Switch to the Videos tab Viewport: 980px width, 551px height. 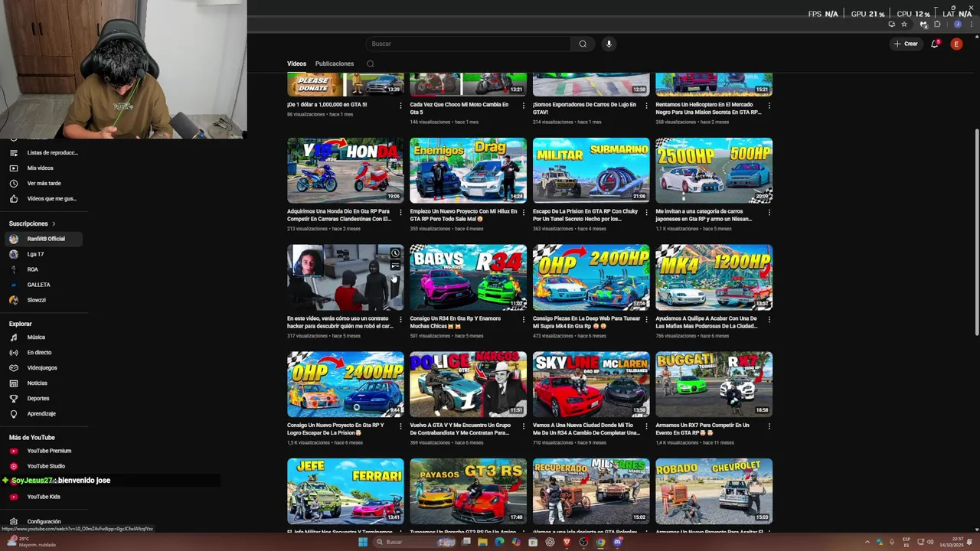(296, 64)
